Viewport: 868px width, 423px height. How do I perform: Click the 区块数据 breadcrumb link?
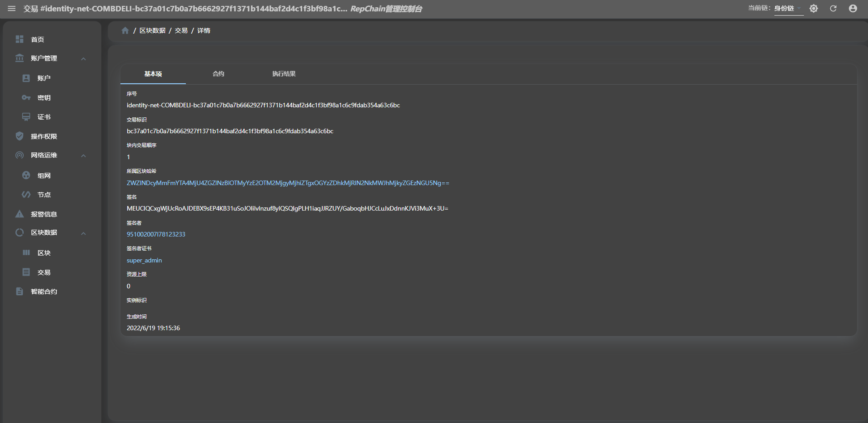coord(152,30)
